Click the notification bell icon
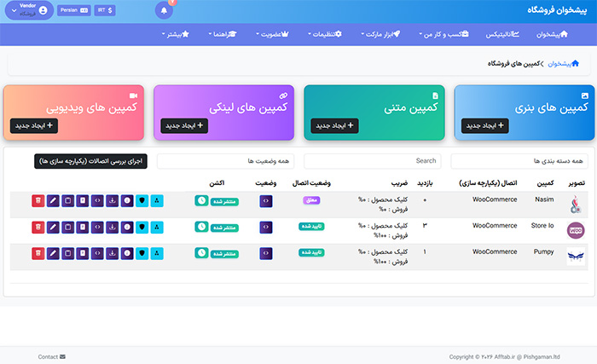 (164, 11)
